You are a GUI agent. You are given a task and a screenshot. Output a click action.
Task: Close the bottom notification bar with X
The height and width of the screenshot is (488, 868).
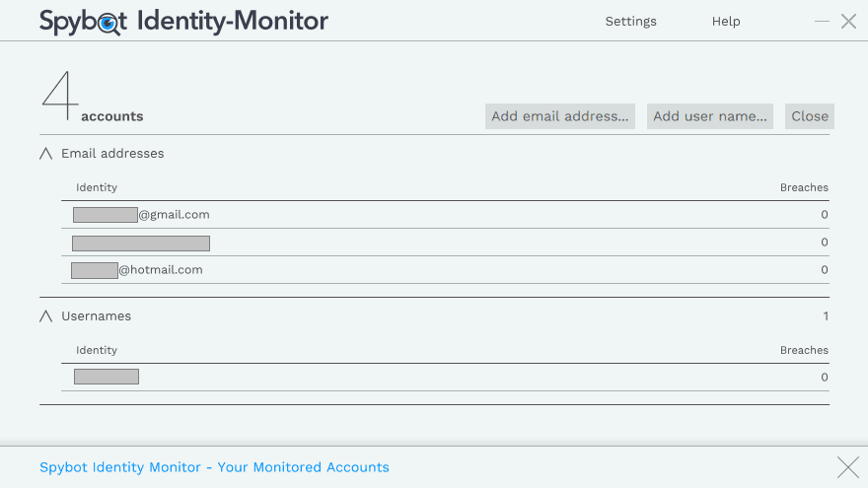coord(847,467)
